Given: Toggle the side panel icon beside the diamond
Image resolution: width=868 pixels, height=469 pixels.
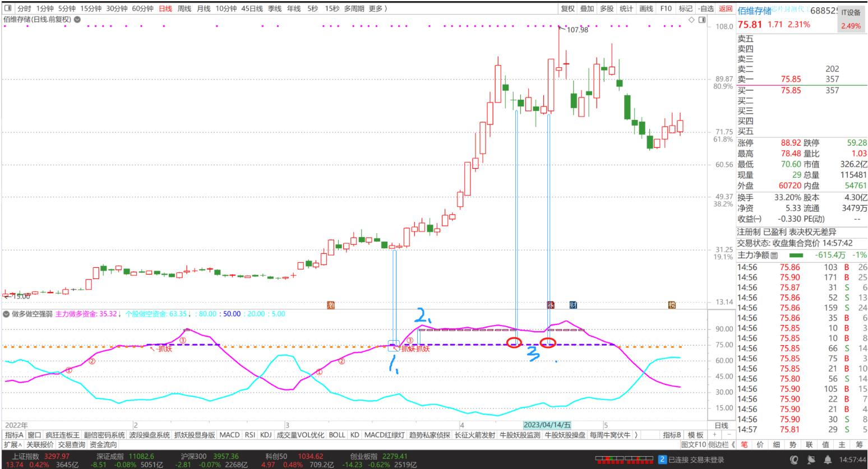Looking at the screenshot, I should (701, 20).
